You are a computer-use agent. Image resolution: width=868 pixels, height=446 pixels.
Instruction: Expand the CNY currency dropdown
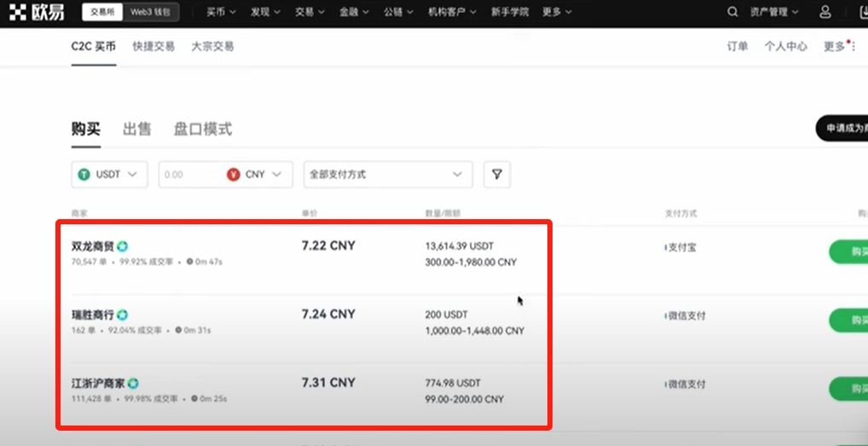pyautogui.click(x=258, y=174)
